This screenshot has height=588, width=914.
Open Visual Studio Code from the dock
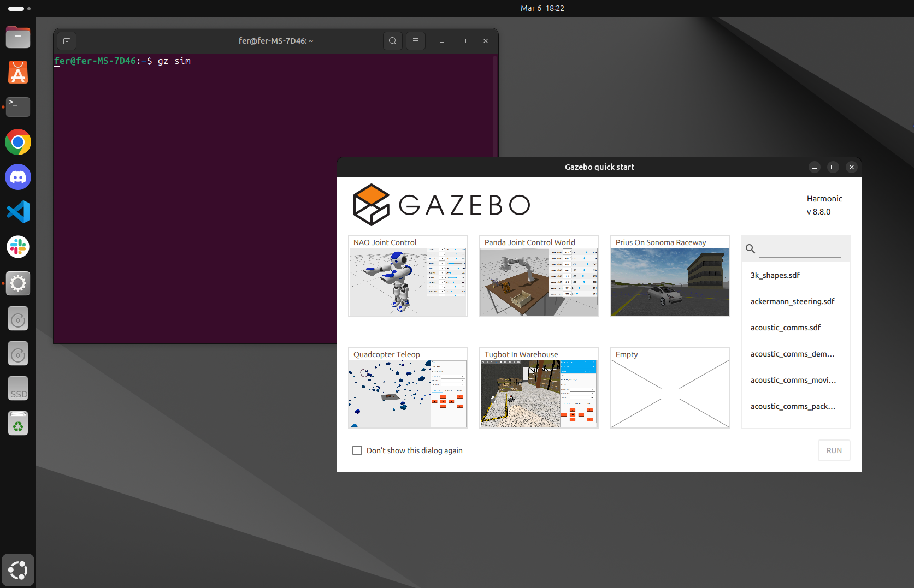[x=18, y=212]
